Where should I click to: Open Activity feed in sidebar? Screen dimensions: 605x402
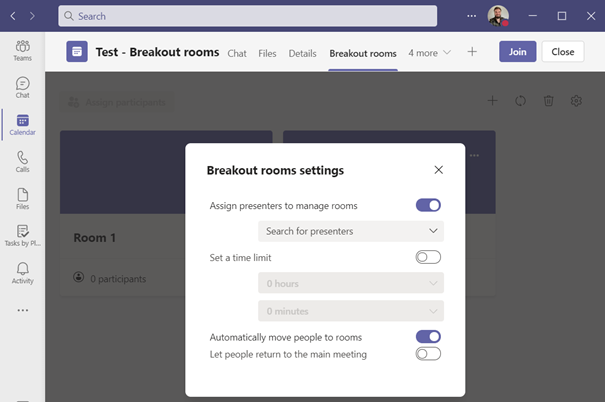tap(22, 273)
